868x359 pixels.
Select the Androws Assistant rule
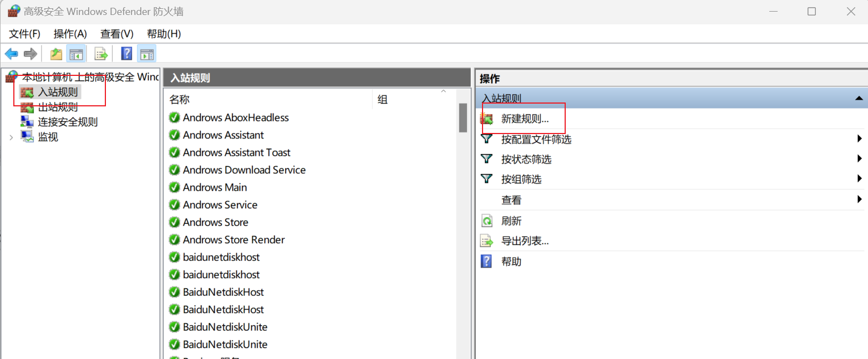coord(224,135)
